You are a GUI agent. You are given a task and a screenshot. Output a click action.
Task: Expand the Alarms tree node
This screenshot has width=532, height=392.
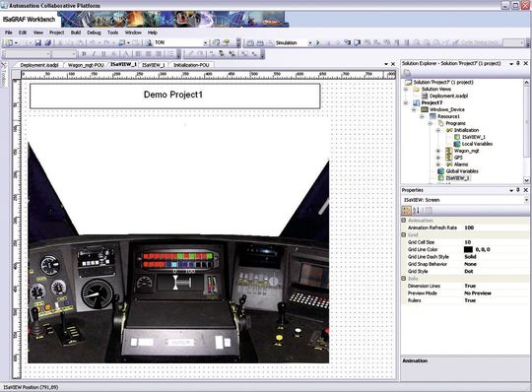pyautogui.click(x=438, y=164)
